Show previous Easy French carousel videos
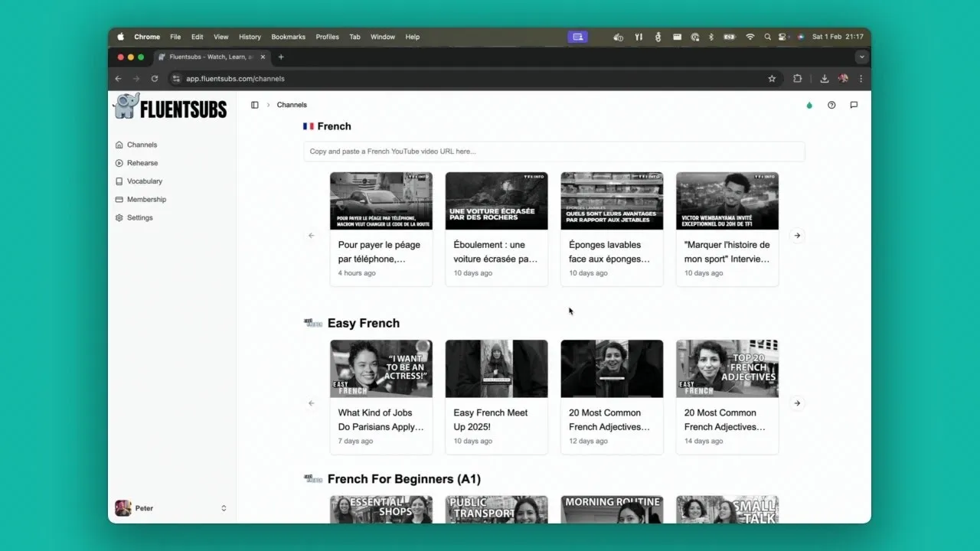This screenshot has width=980, height=551. click(x=312, y=403)
